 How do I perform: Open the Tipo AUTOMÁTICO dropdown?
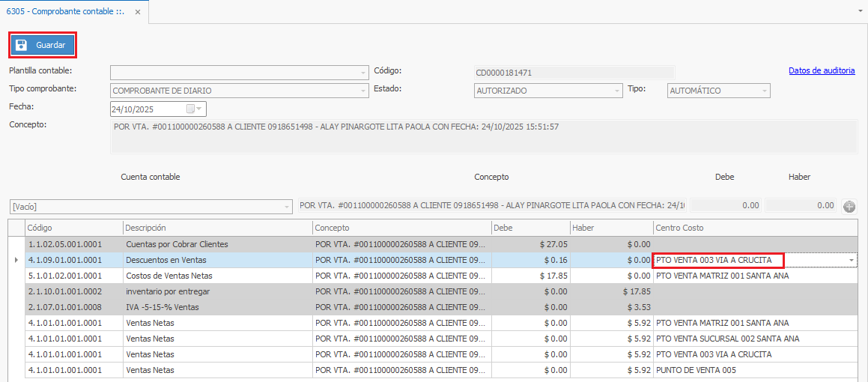(x=764, y=91)
